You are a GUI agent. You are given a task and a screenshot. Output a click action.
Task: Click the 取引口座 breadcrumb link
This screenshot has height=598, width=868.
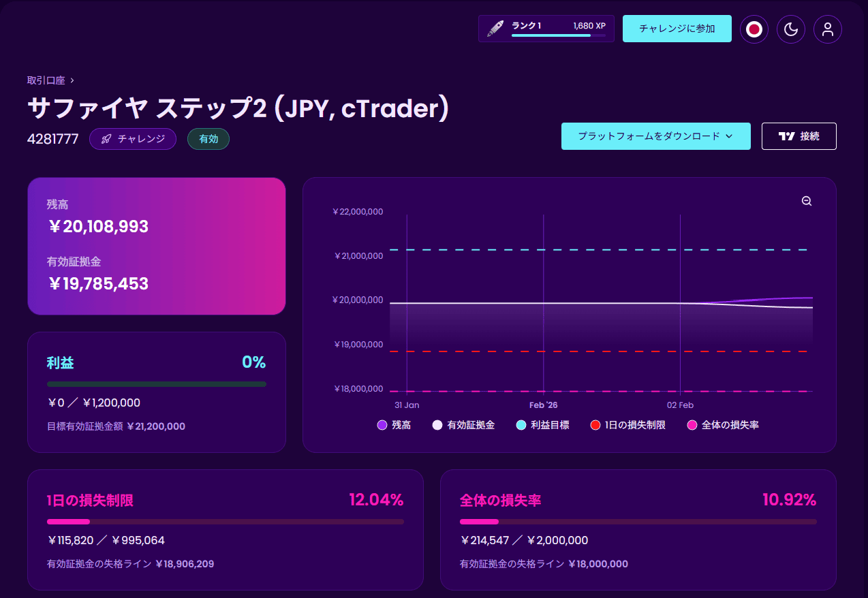[x=46, y=80]
